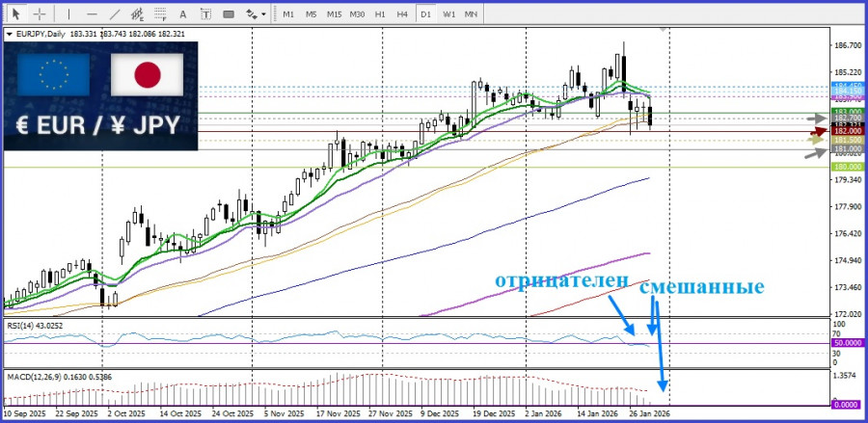
Task: Pick the trendline drawing tool
Action: click(x=115, y=14)
